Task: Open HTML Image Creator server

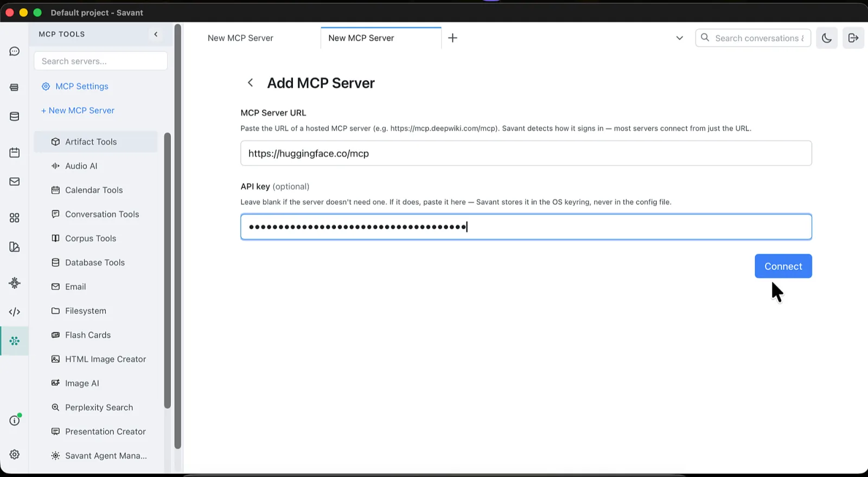Action: pyautogui.click(x=96, y=359)
